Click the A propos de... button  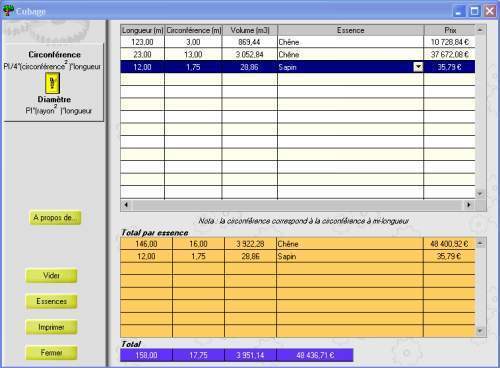click(55, 218)
